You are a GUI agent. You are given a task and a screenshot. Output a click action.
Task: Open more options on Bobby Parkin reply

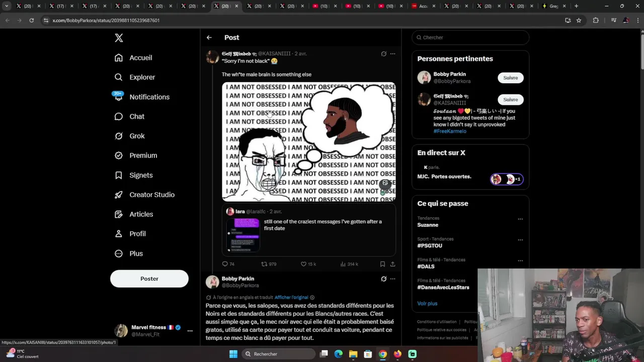[393, 279]
